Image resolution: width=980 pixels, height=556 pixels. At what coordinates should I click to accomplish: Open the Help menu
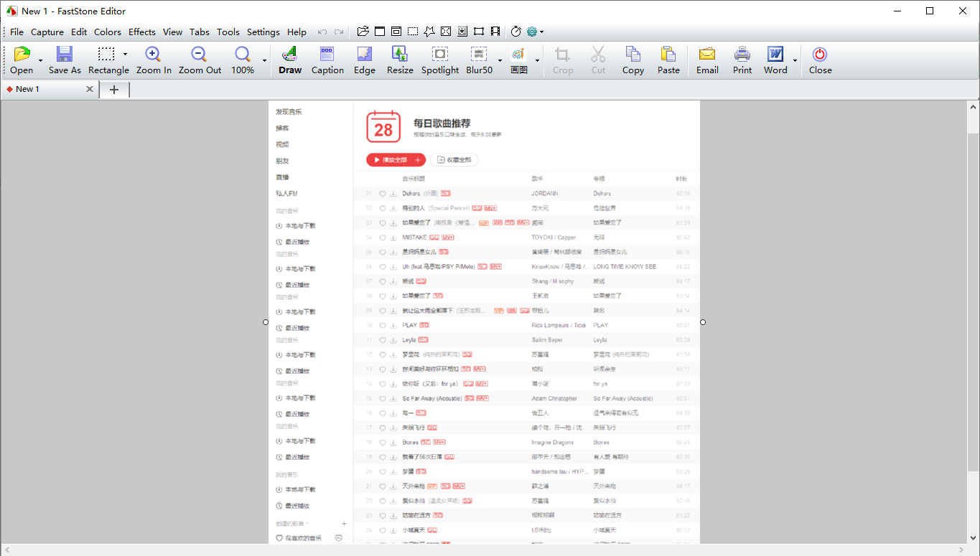click(297, 32)
